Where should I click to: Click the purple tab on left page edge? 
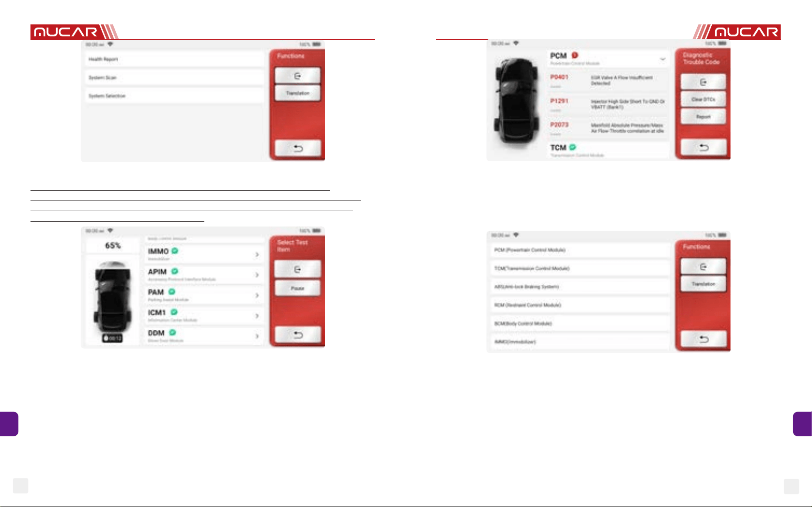point(9,424)
